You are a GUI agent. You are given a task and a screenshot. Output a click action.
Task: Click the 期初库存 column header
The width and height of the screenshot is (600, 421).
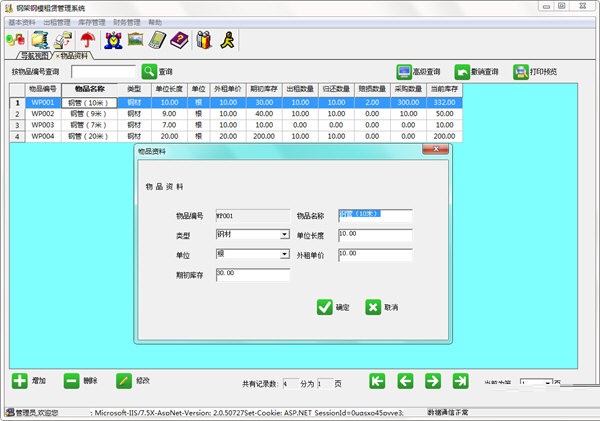(264, 89)
